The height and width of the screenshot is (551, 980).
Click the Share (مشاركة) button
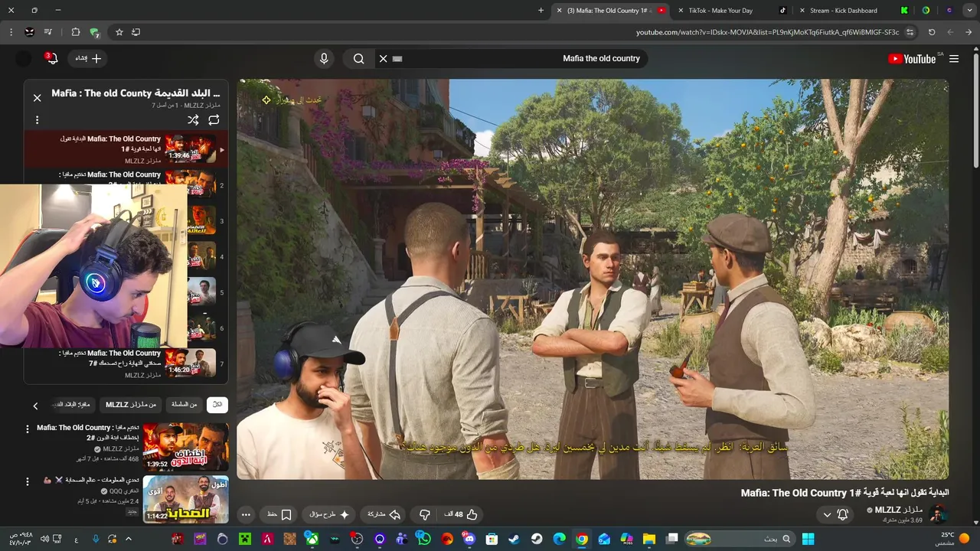[384, 515]
